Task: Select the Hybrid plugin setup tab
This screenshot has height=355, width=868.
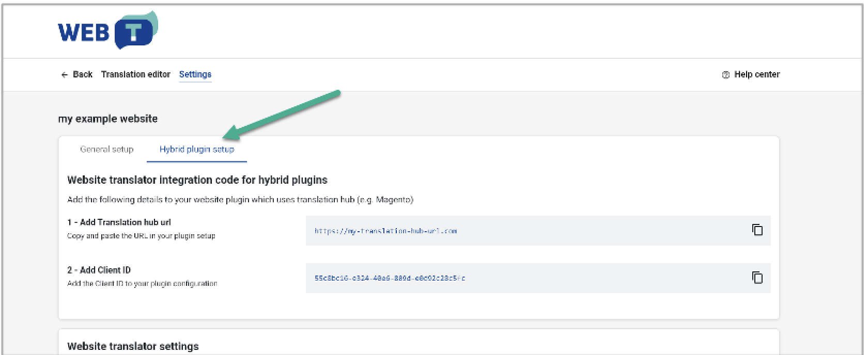Action: [x=197, y=149]
